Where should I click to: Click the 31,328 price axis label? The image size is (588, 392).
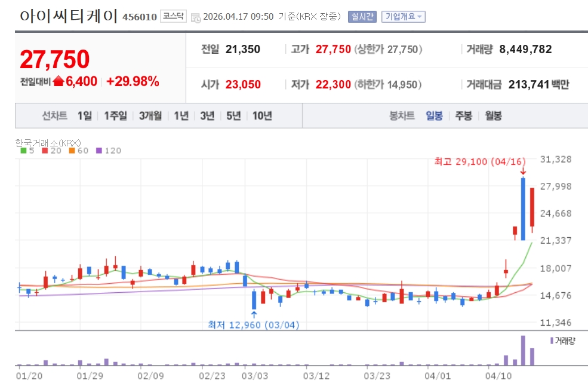[556, 159]
